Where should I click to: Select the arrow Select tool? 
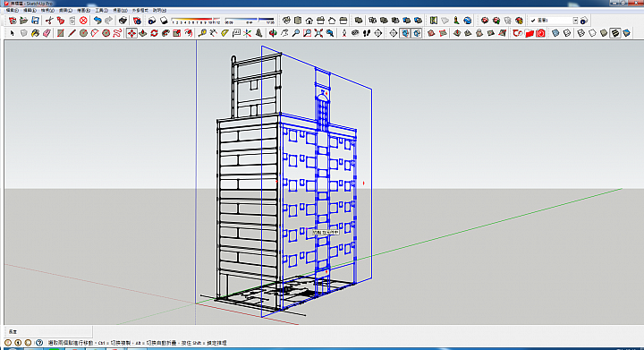tap(12, 33)
